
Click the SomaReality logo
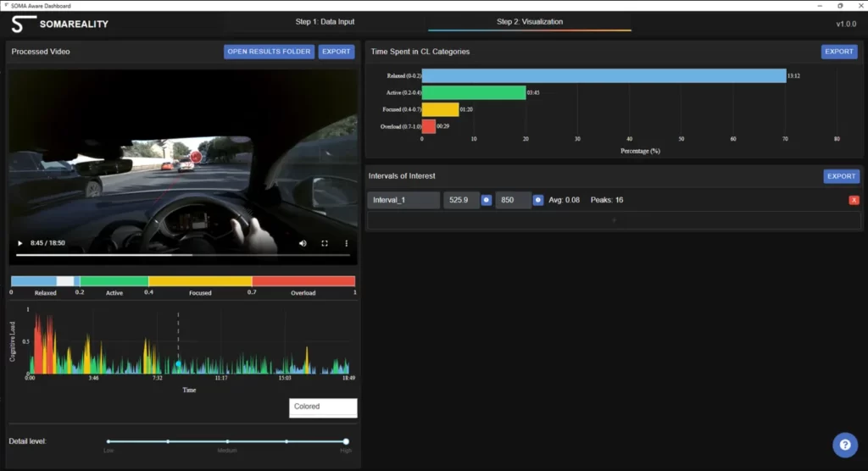(59, 24)
